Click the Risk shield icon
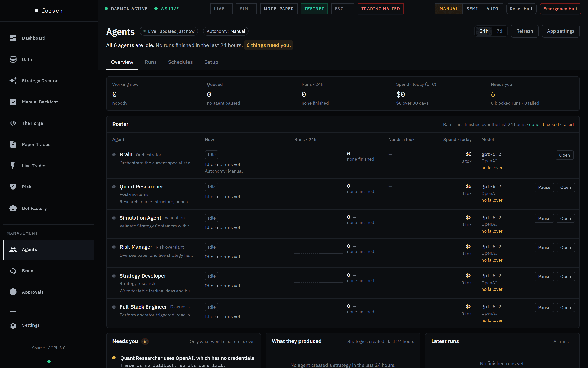The image size is (588, 368). pos(13,187)
